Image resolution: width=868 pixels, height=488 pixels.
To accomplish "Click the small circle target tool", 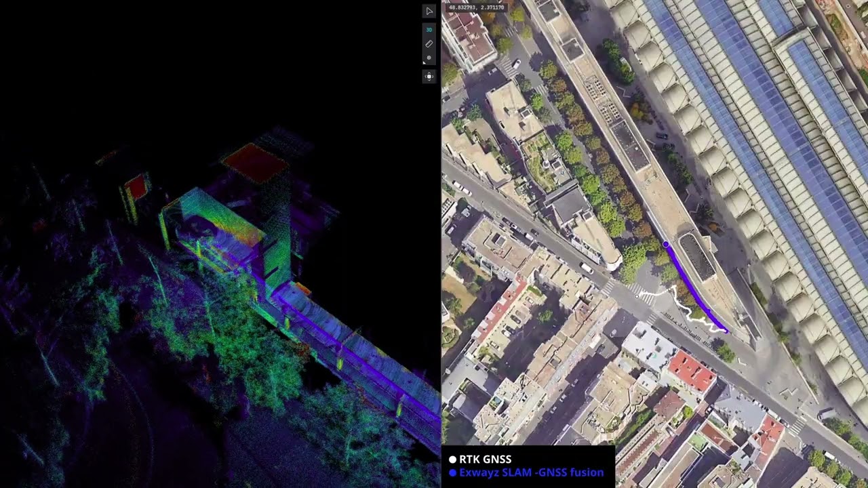I will [x=429, y=58].
